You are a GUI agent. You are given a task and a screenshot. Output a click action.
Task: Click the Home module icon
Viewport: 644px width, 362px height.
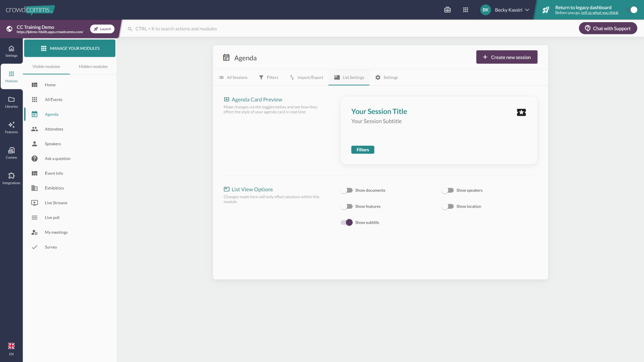34,85
